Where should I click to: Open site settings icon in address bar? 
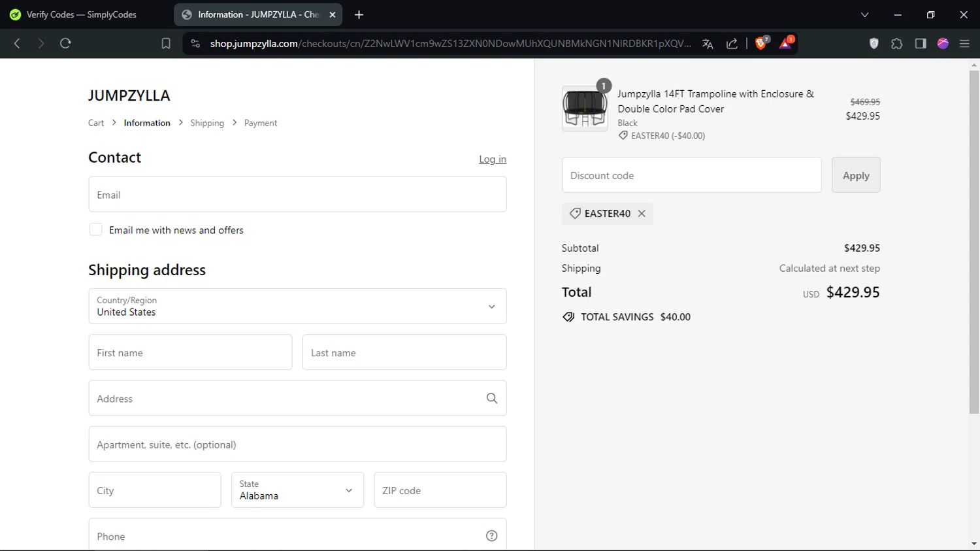click(195, 44)
